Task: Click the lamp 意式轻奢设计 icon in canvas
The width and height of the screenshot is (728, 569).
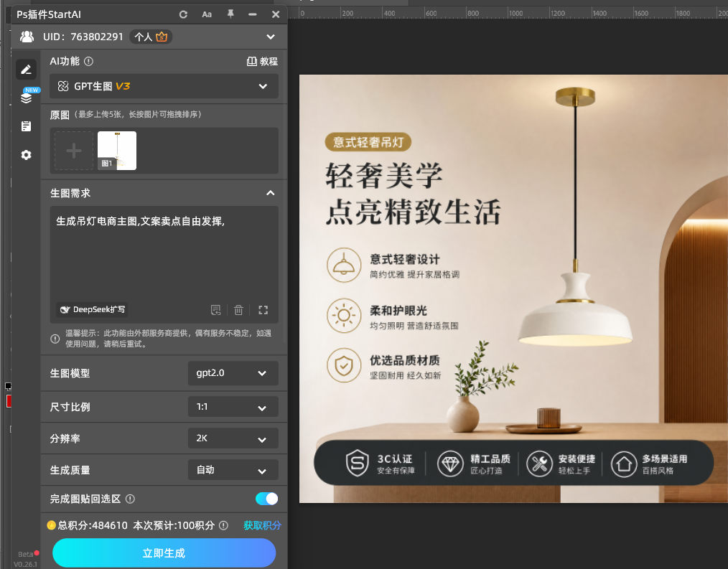Action: [344, 265]
